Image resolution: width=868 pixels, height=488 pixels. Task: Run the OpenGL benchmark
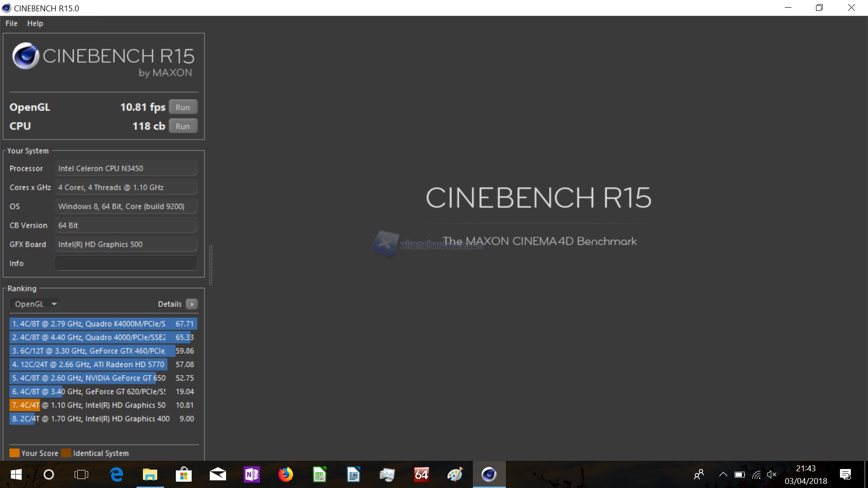pyautogui.click(x=183, y=107)
